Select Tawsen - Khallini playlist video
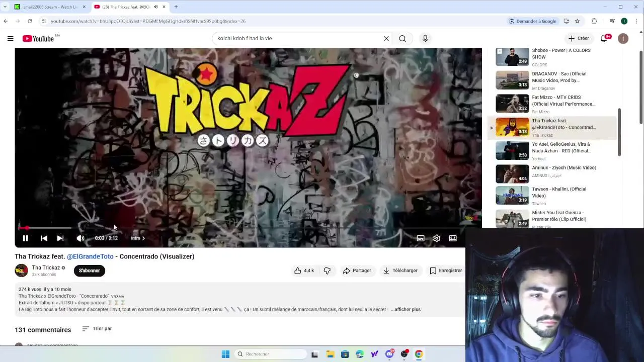The image size is (644, 362). (x=551, y=196)
